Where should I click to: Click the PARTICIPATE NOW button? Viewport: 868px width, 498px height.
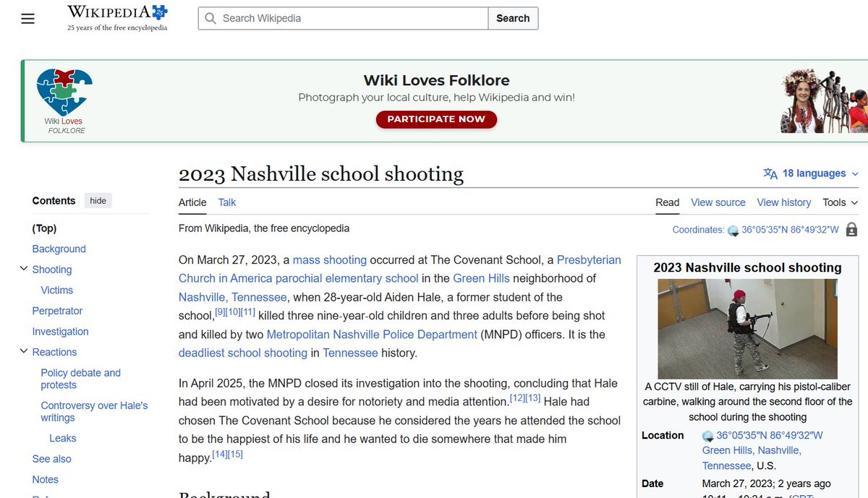point(436,119)
